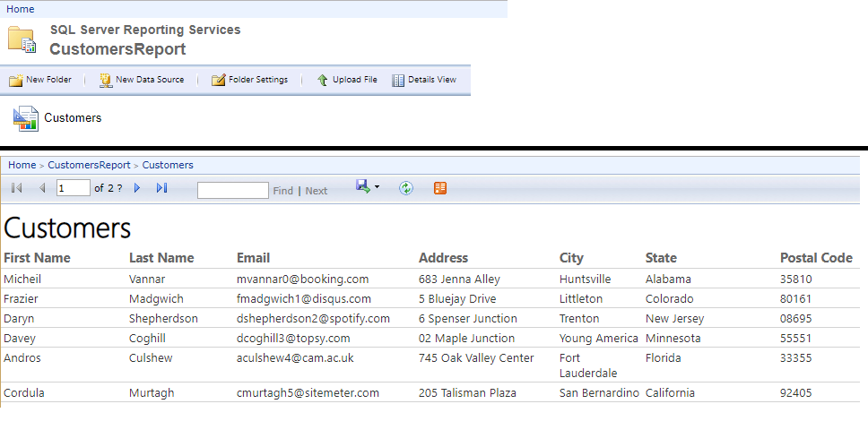Open the export format dropdown arrow

click(x=377, y=187)
